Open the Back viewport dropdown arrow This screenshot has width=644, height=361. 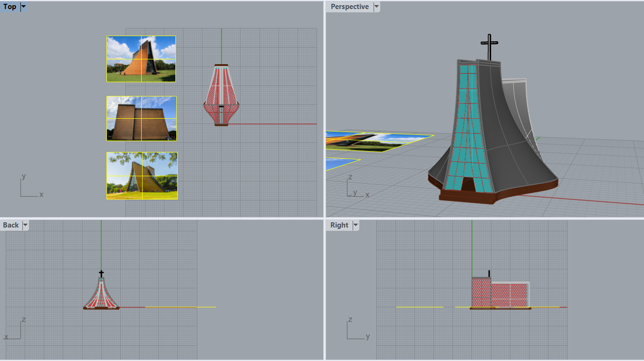(x=25, y=225)
